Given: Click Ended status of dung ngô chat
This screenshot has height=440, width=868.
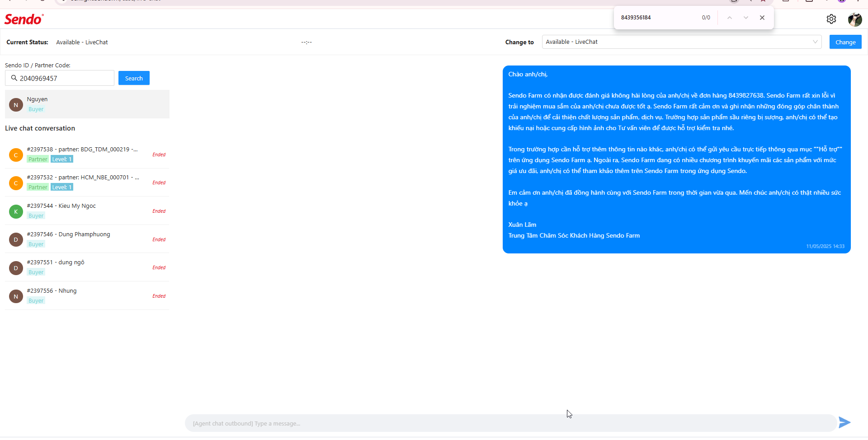Looking at the screenshot, I should pyautogui.click(x=159, y=267).
